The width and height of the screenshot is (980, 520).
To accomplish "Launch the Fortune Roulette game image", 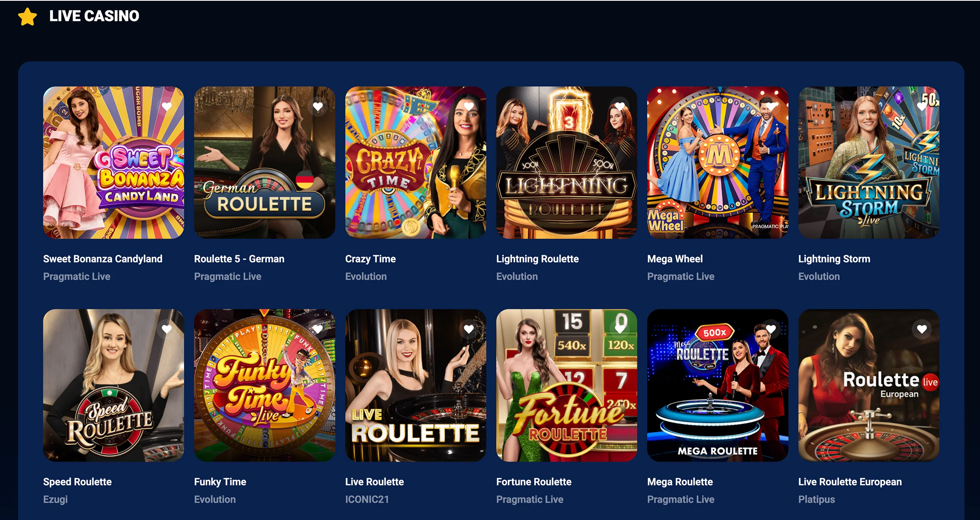I will [x=566, y=385].
